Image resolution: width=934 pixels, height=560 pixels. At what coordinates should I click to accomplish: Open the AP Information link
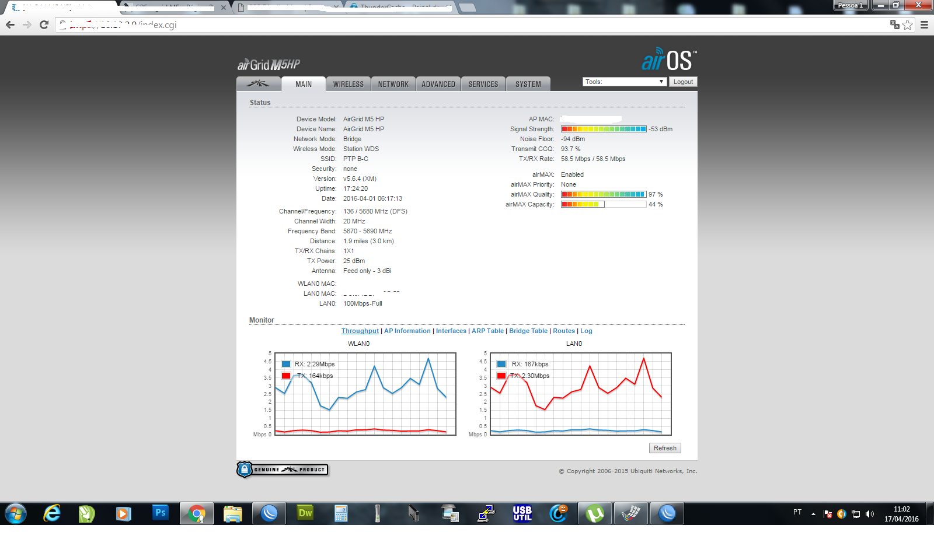coord(407,331)
